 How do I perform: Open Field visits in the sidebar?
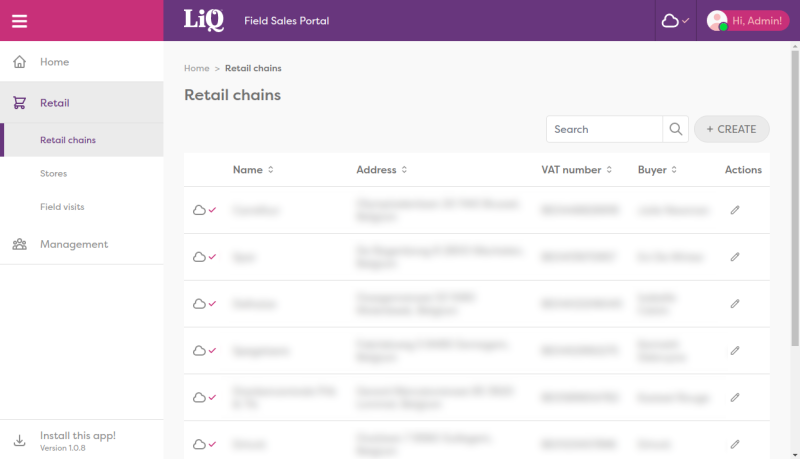coord(62,207)
